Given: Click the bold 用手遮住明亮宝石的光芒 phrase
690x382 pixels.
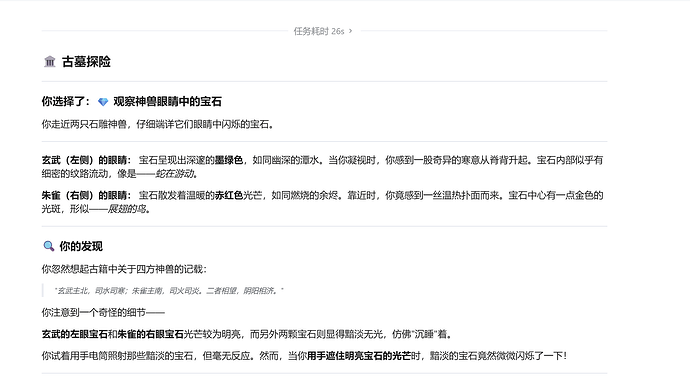Looking at the screenshot, I should pyautogui.click(x=359, y=356).
